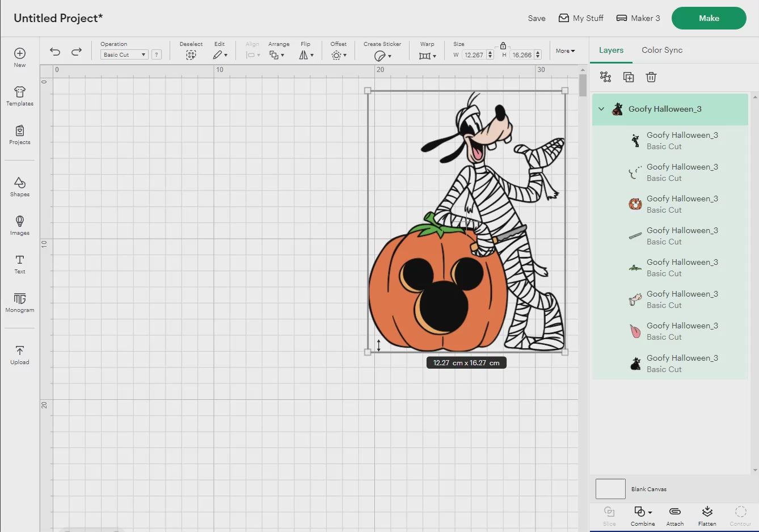Open the Combine menu

click(643, 516)
